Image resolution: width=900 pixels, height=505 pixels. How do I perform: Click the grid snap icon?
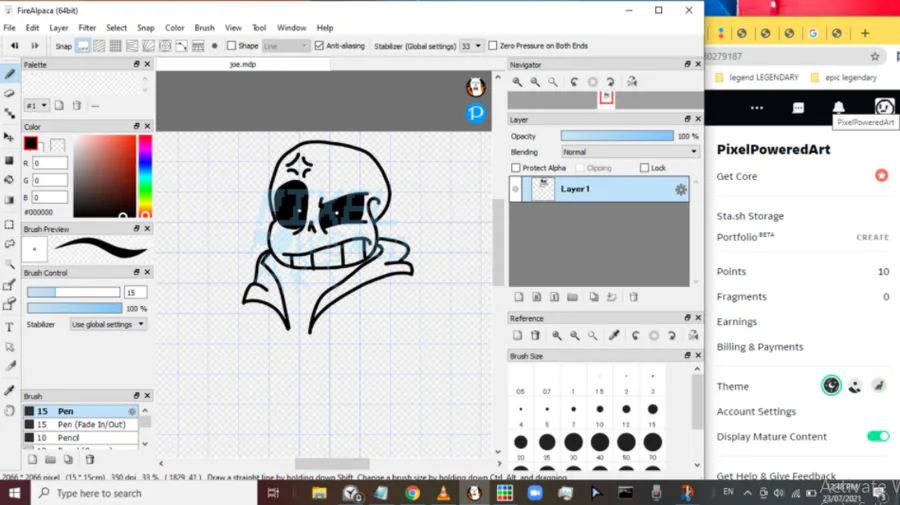click(115, 46)
